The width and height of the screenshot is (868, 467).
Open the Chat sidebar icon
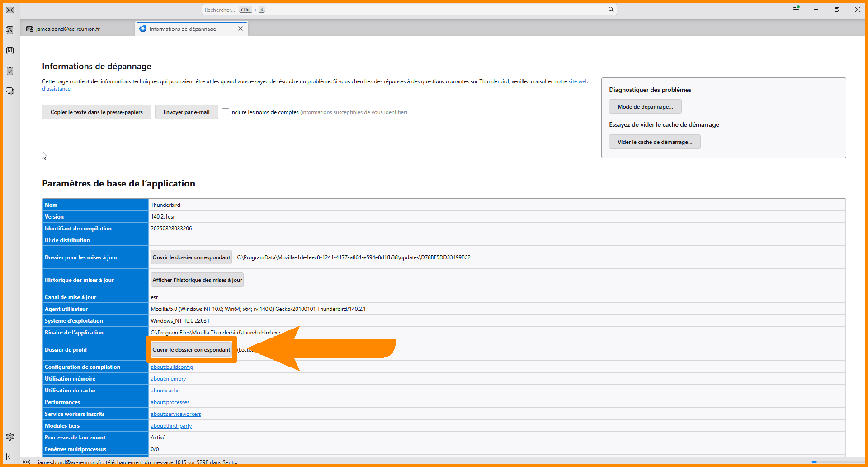point(10,91)
